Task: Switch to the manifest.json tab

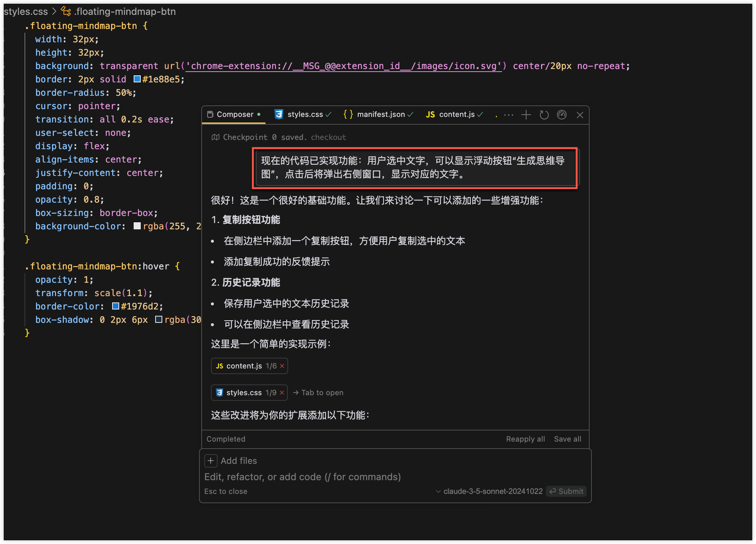Action: click(378, 114)
